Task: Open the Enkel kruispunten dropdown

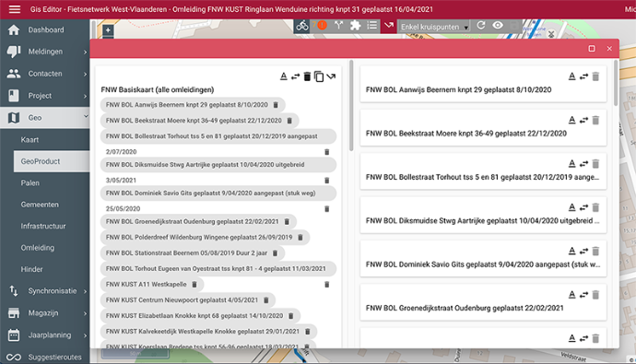Action: (433, 27)
